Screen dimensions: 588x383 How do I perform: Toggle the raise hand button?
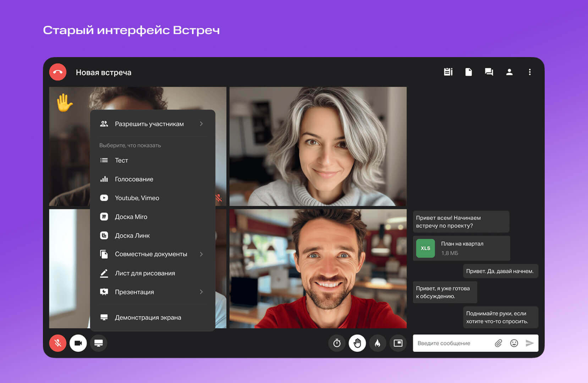point(357,343)
